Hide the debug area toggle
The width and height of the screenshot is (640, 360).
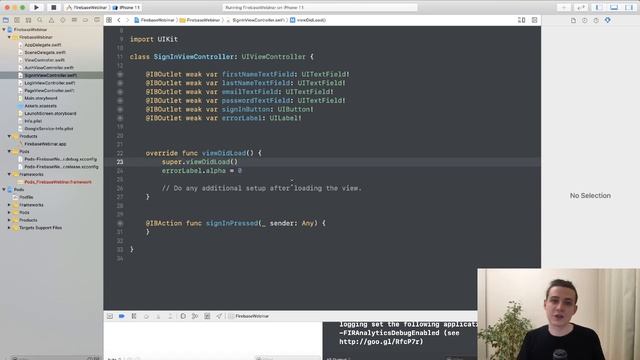point(110,316)
